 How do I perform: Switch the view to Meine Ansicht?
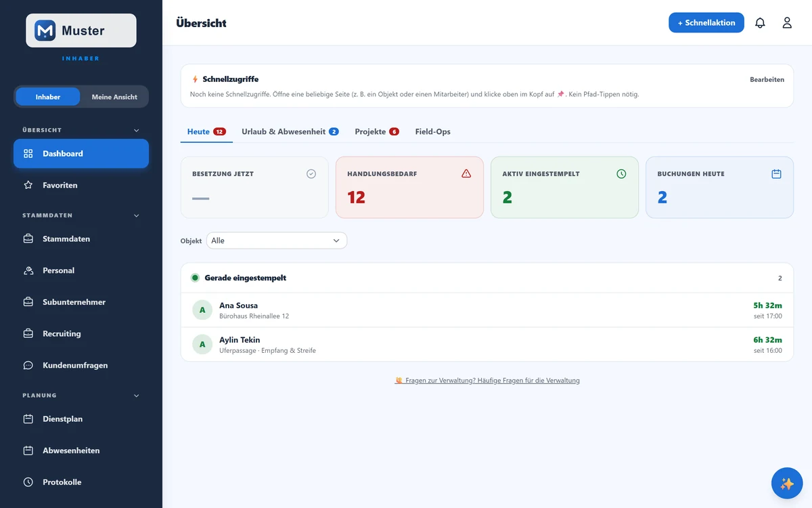[114, 97]
